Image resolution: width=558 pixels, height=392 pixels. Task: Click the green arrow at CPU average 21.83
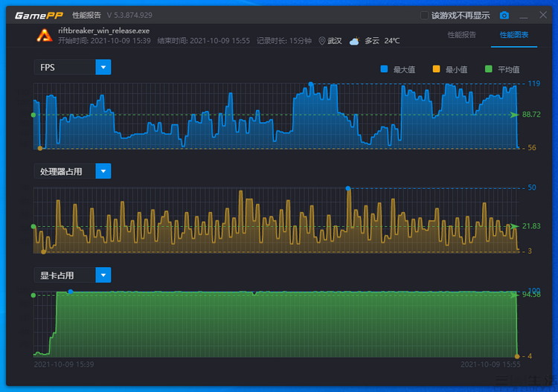point(513,226)
